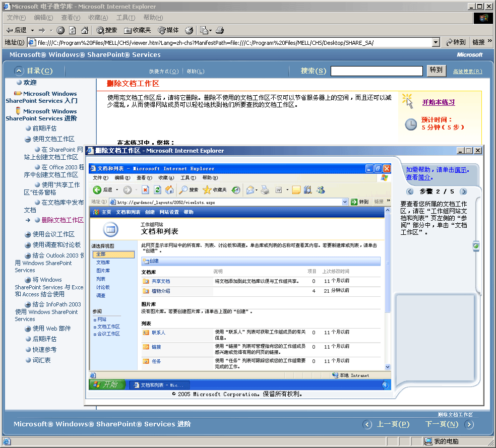Expand the 使用 Web 部件 tree section
The image size is (496, 448).
(28, 329)
